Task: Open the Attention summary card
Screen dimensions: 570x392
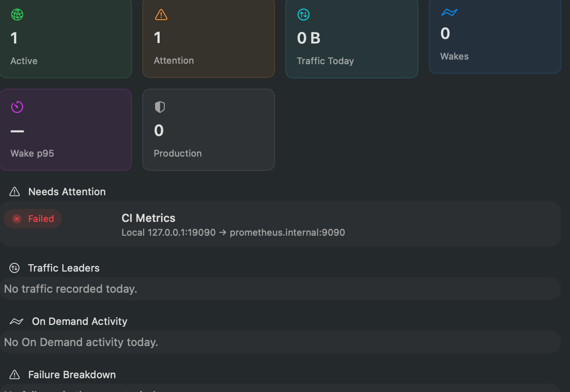Action: [209, 38]
